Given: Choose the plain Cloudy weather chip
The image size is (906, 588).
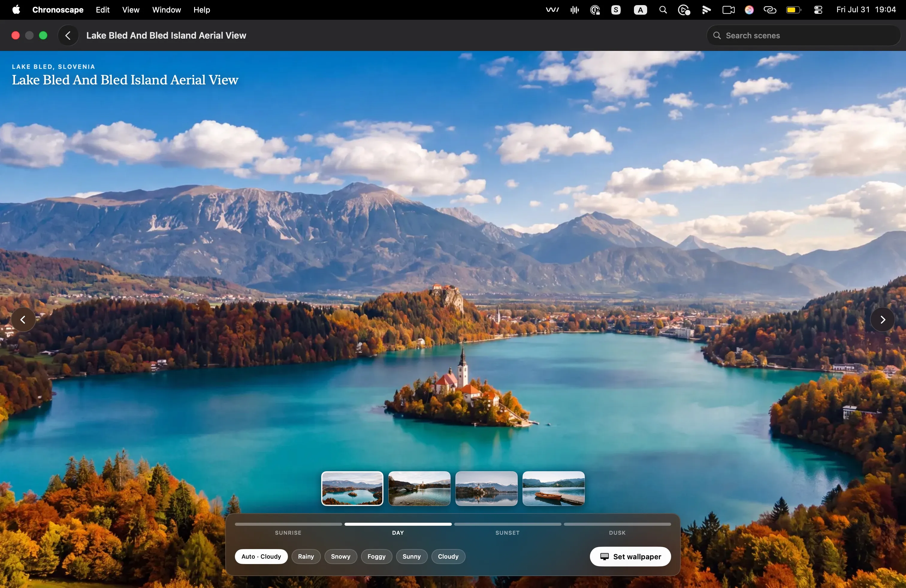Looking at the screenshot, I should [x=448, y=556].
